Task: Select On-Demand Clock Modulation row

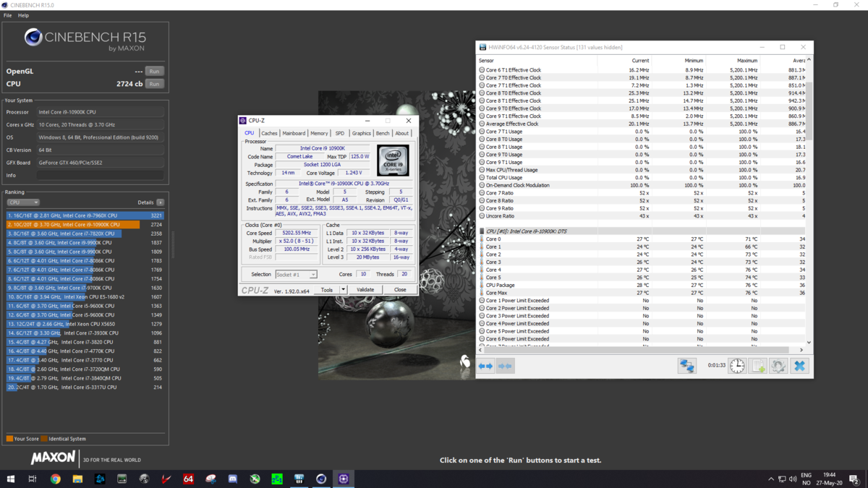Action: pyautogui.click(x=642, y=186)
